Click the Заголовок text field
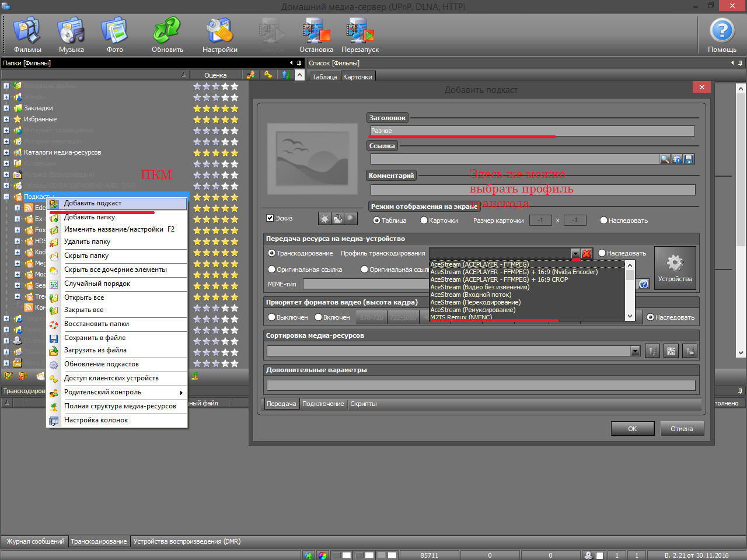747x560 pixels. [x=532, y=131]
